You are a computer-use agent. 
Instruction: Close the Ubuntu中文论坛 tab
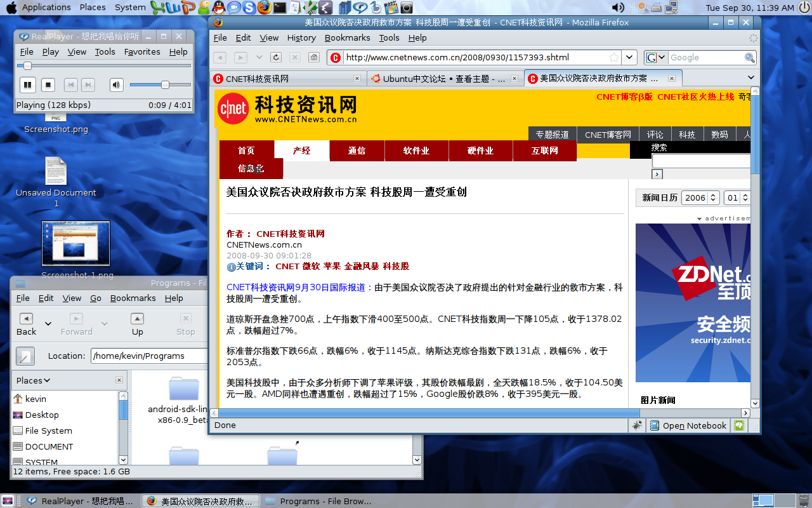point(514,79)
